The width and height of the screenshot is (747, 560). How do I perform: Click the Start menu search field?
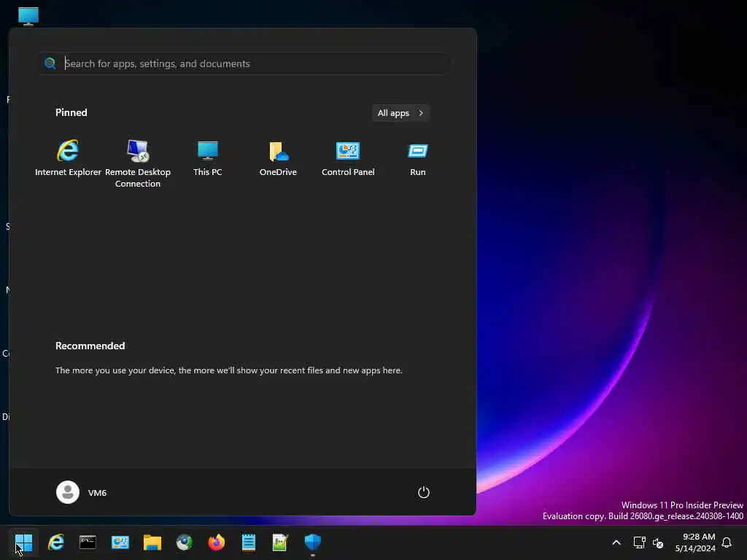tap(244, 63)
